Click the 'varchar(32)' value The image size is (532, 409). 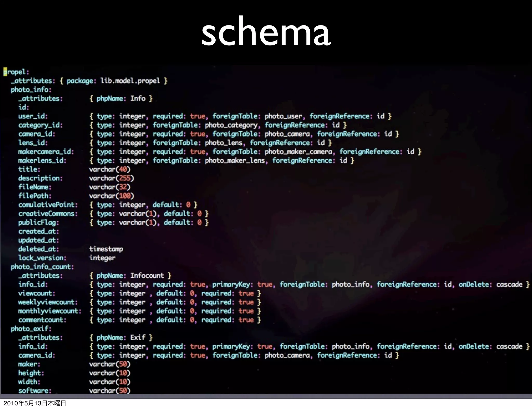[110, 187]
